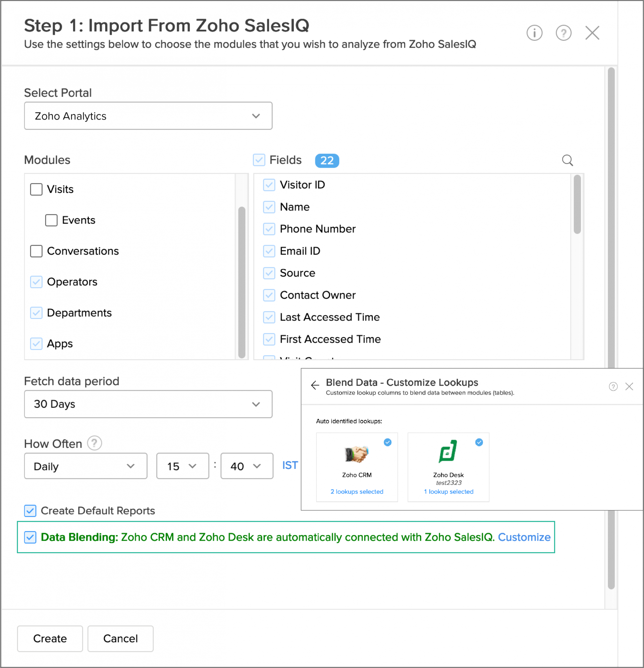Click the back arrow in Blend Data panel
Viewport: 644px width, 668px height.
[x=315, y=385]
